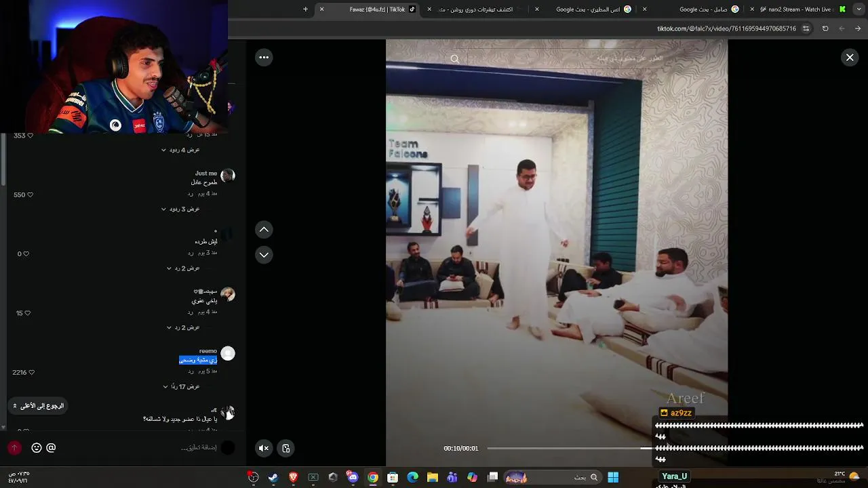
Task: Open Brave browser from the taskbar
Action: [x=293, y=477]
